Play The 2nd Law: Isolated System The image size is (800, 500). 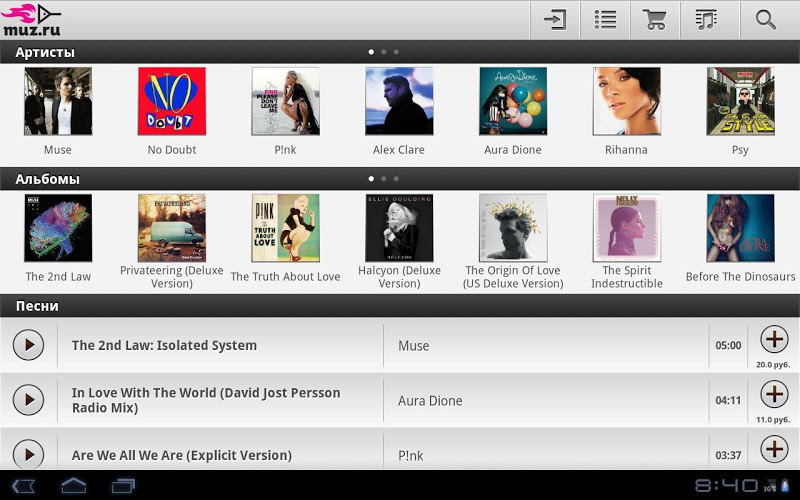coord(29,345)
